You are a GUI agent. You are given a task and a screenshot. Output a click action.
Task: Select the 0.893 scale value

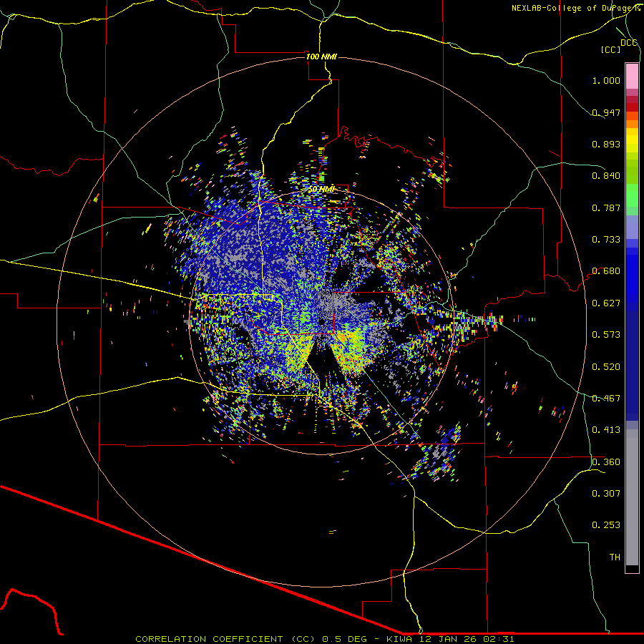[606, 144]
